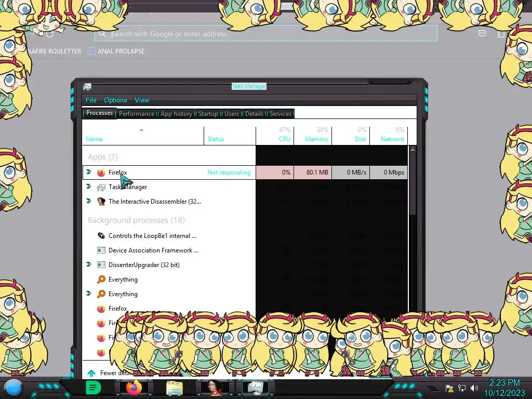Open the Services tab
Image resolution: width=532 pixels, height=399 pixels.
click(x=280, y=114)
